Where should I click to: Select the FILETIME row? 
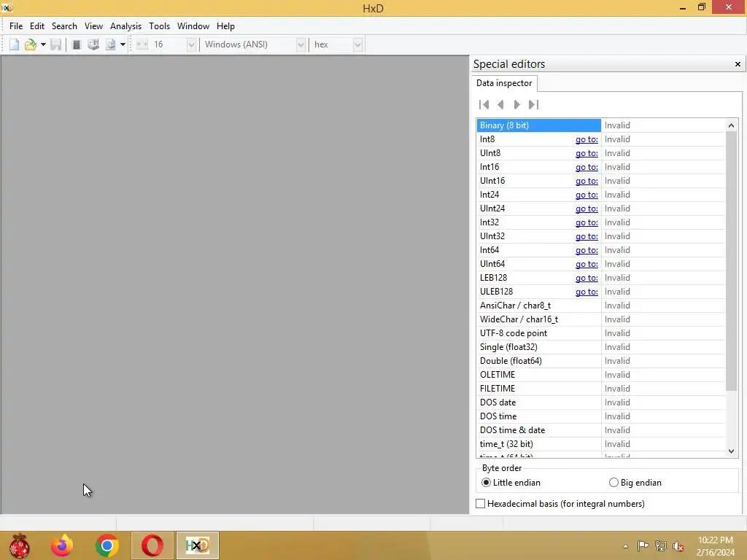click(x=600, y=389)
